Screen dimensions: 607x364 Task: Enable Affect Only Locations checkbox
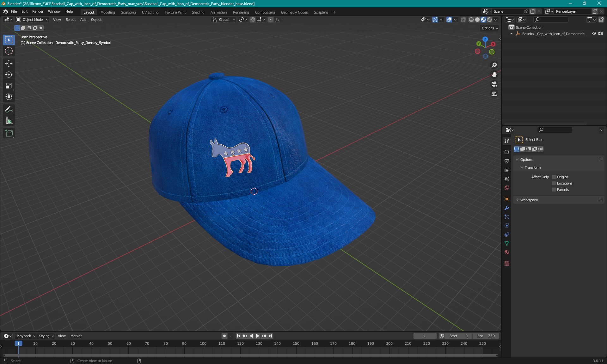[x=554, y=183]
